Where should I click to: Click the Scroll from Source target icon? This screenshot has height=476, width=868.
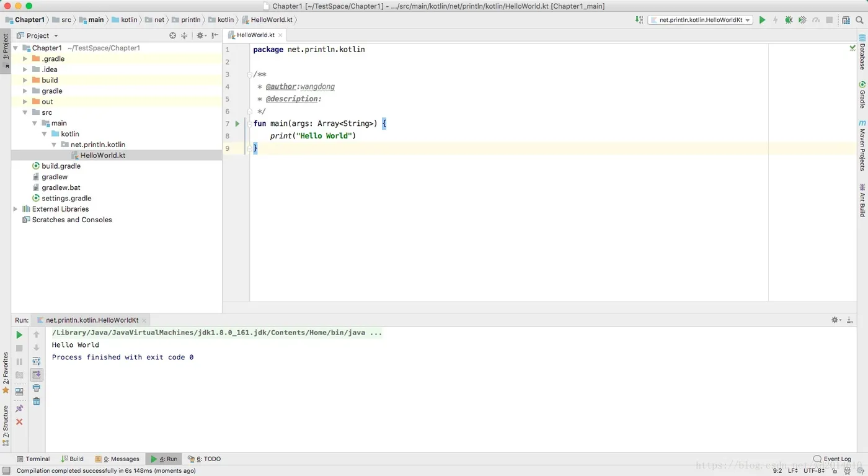[172, 35]
